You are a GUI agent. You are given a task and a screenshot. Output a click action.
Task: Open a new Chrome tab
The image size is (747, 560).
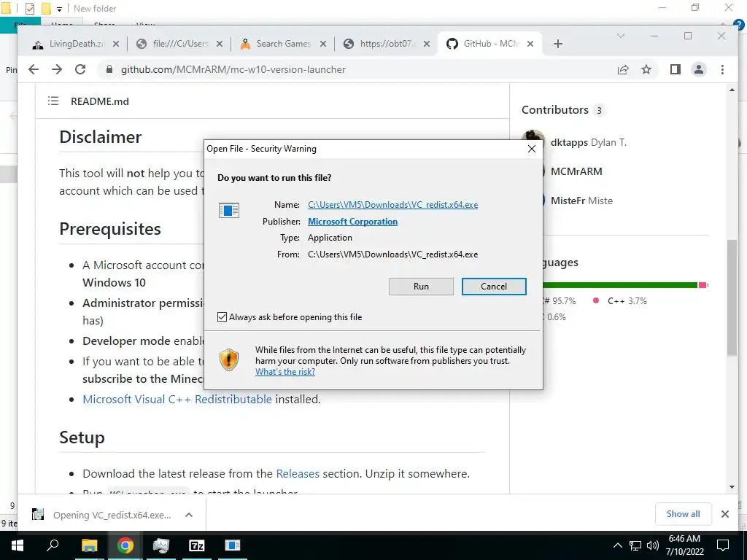558,44
